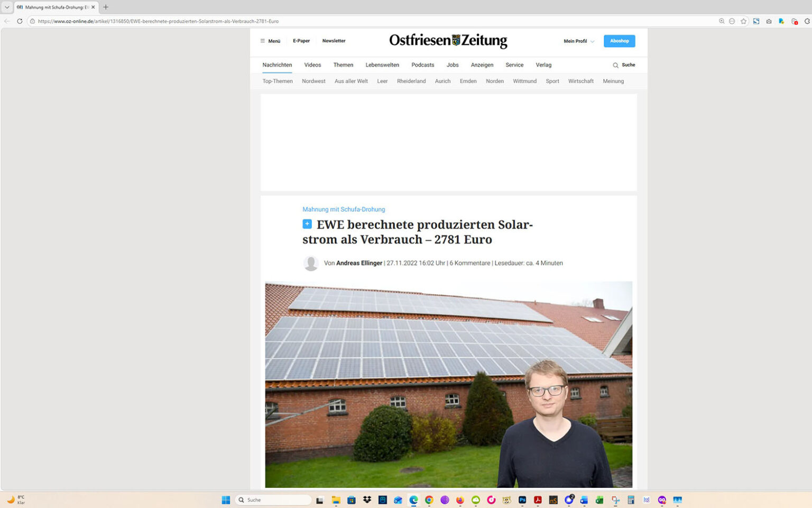This screenshot has width=812, height=508.
Task: Click the author avatar next to Andreas Ellinger
Action: (311, 263)
